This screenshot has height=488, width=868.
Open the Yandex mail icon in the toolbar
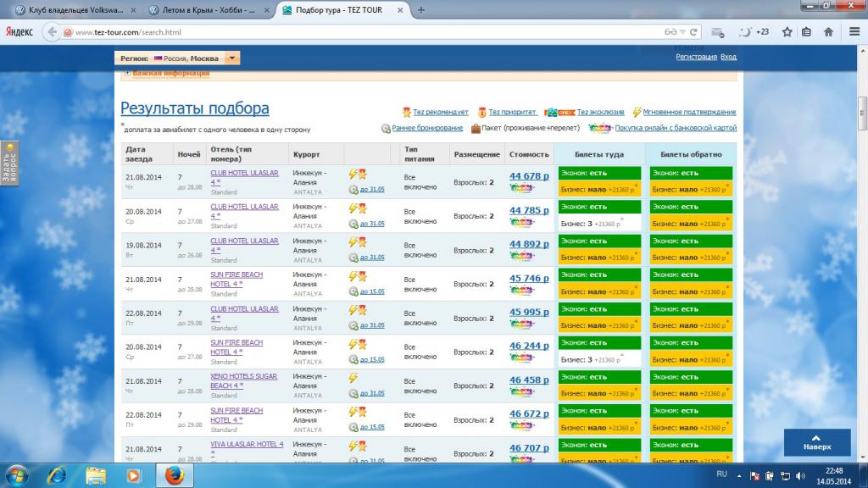pos(718,32)
